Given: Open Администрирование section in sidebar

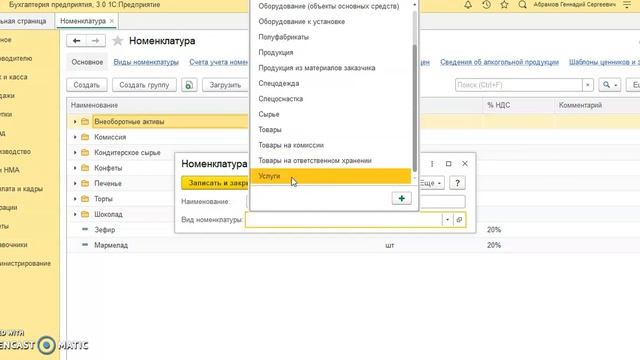Looking at the screenshot, I should 25,263.
